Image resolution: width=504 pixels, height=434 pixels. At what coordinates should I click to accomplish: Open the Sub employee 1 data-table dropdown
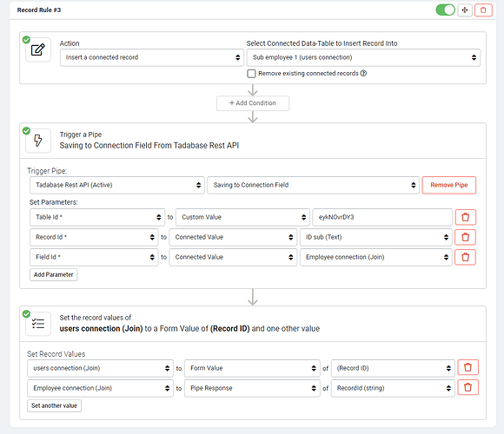pyautogui.click(x=363, y=58)
